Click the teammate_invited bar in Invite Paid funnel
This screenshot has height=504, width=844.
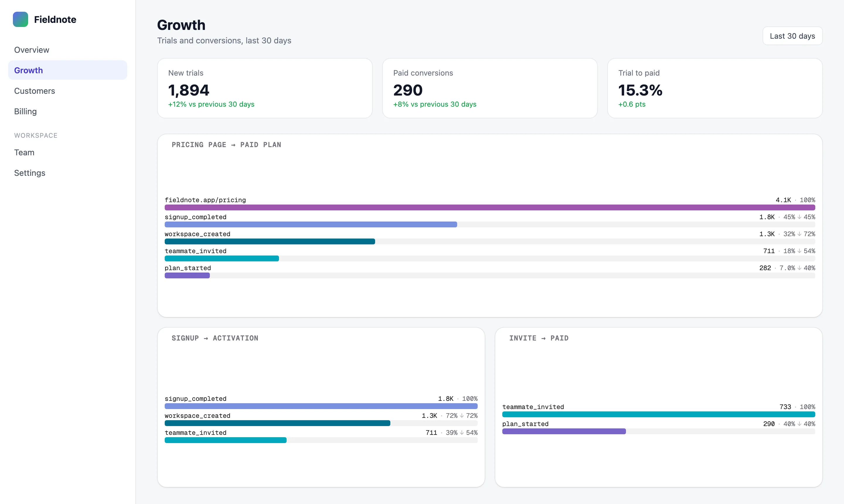(658, 414)
